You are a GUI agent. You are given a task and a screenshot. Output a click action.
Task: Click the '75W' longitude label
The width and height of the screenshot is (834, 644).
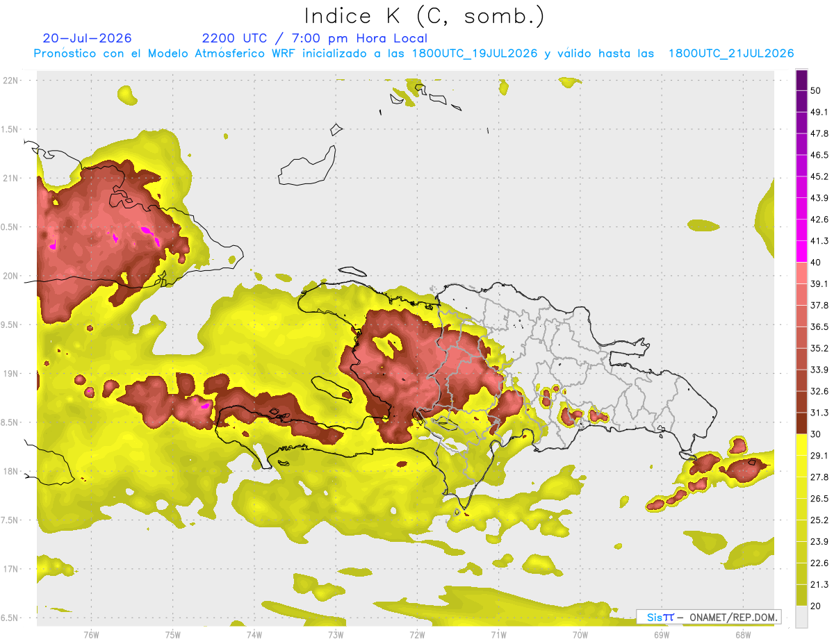[x=173, y=635]
